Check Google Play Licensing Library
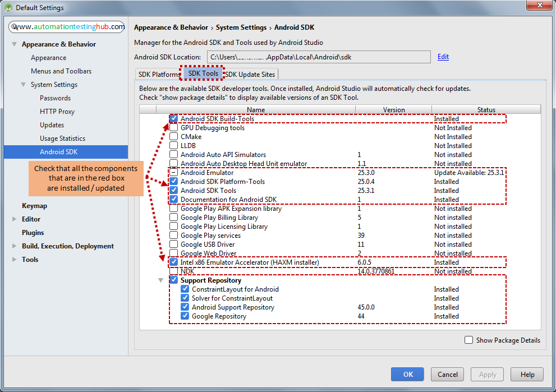The width and height of the screenshot is (556, 392). (173, 226)
